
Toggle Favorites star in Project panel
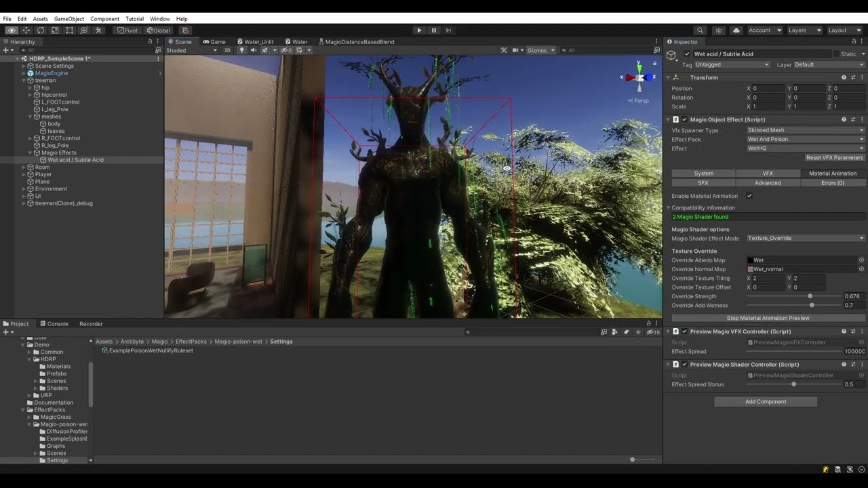(637, 333)
